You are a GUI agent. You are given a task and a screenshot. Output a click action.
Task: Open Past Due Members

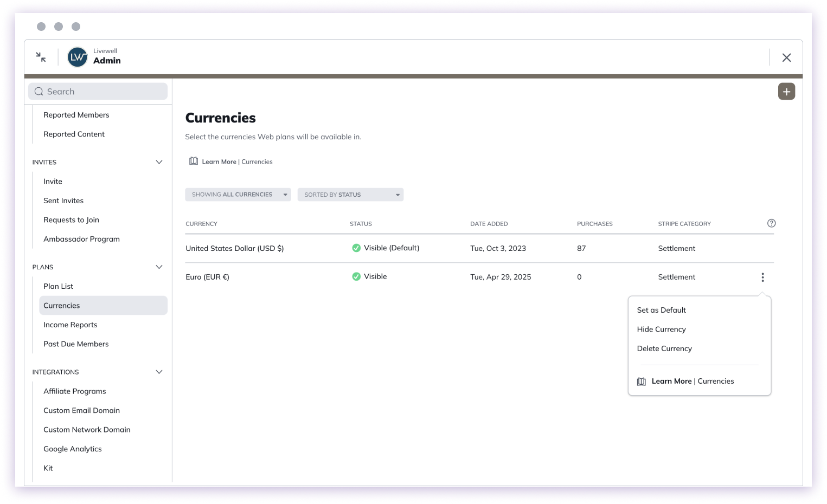coord(76,344)
